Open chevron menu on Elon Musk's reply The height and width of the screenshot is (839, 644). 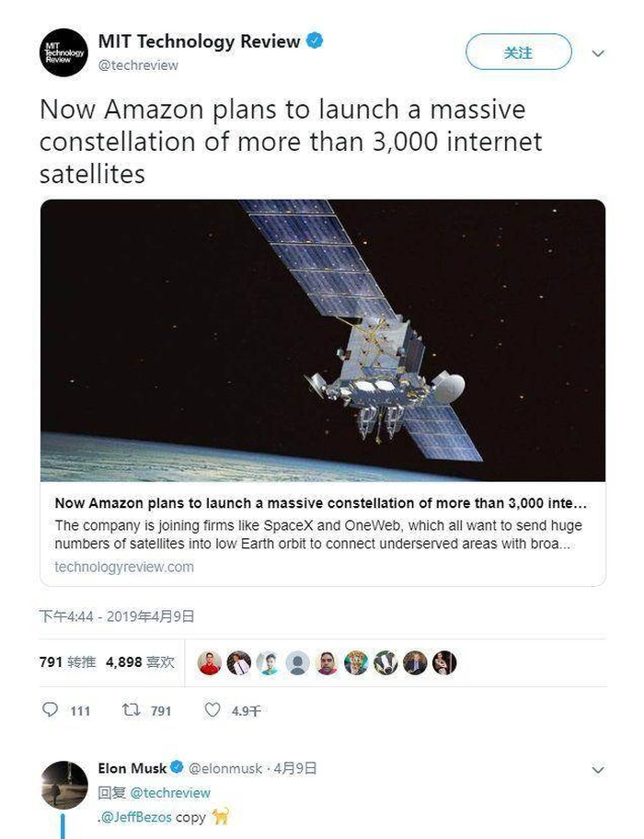tap(598, 769)
